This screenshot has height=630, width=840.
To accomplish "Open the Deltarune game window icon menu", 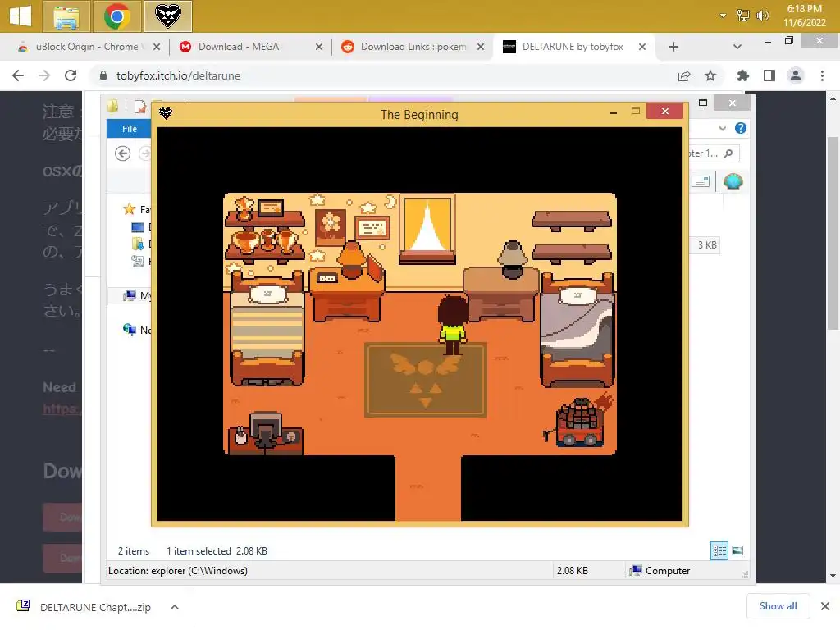I will [x=166, y=113].
